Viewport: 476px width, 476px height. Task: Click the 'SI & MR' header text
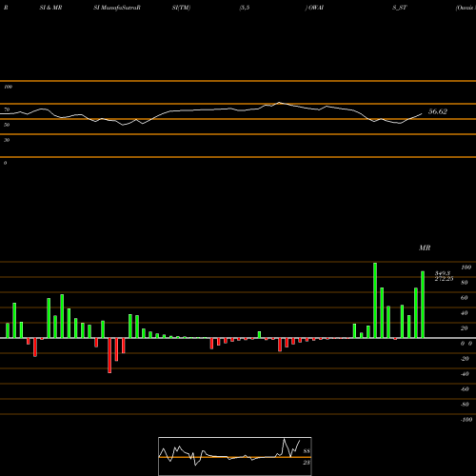[50, 8]
